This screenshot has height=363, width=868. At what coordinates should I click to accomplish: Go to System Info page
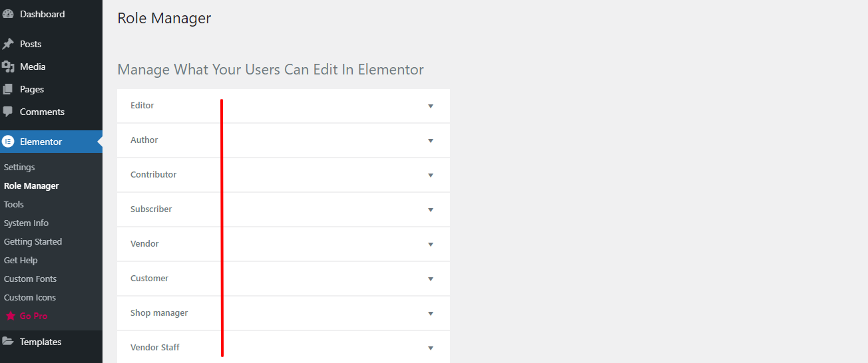click(26, 223)
